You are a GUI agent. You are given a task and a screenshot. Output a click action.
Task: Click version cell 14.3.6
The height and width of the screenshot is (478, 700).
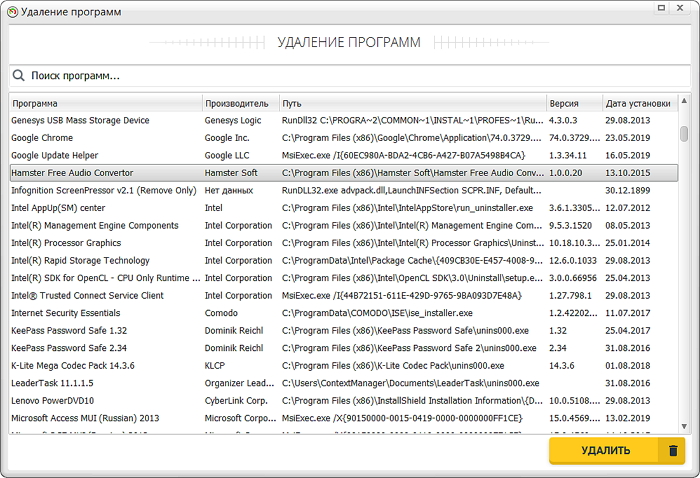click(562, 366)
